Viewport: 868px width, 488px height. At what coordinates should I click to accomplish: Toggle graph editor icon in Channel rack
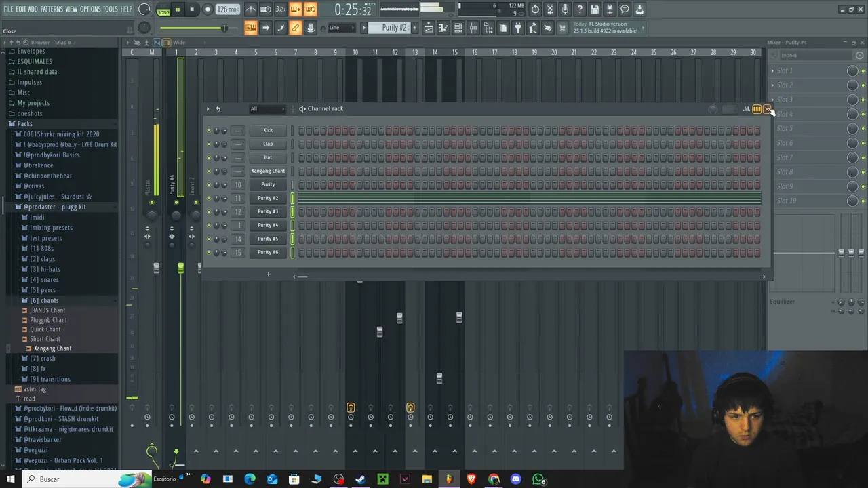(747, 109)
